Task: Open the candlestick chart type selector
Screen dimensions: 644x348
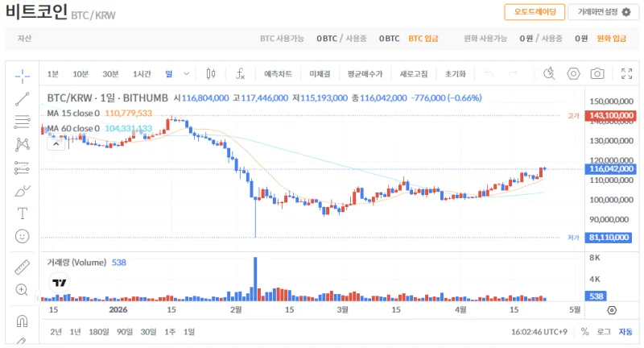Action: 211,74
